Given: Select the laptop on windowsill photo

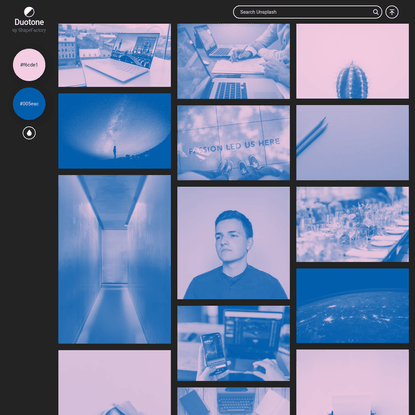Looking at the screenshot, I should click(115, 55).
